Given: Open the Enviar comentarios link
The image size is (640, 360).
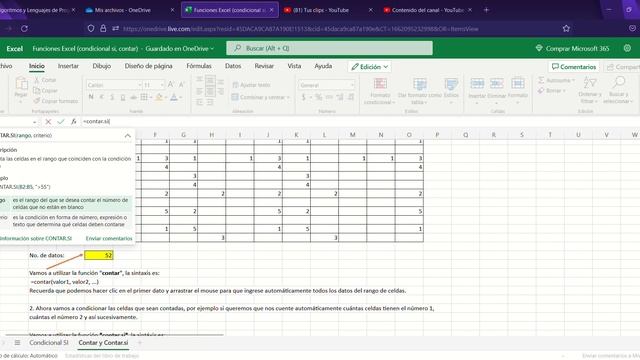Looking at the screenshot, I should coord(109,238).
